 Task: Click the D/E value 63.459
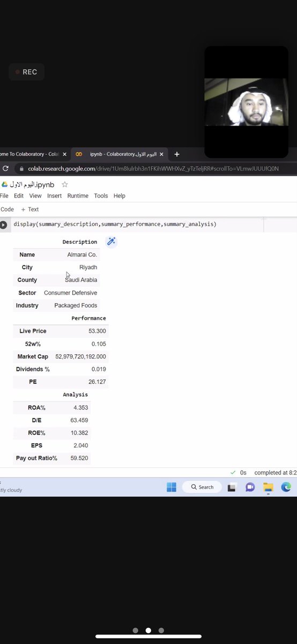[x=79, y=420]
